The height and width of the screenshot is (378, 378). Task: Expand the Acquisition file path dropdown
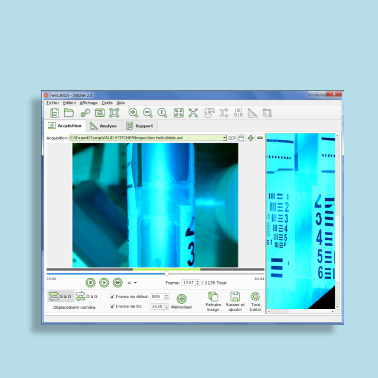tap(225, 138)
